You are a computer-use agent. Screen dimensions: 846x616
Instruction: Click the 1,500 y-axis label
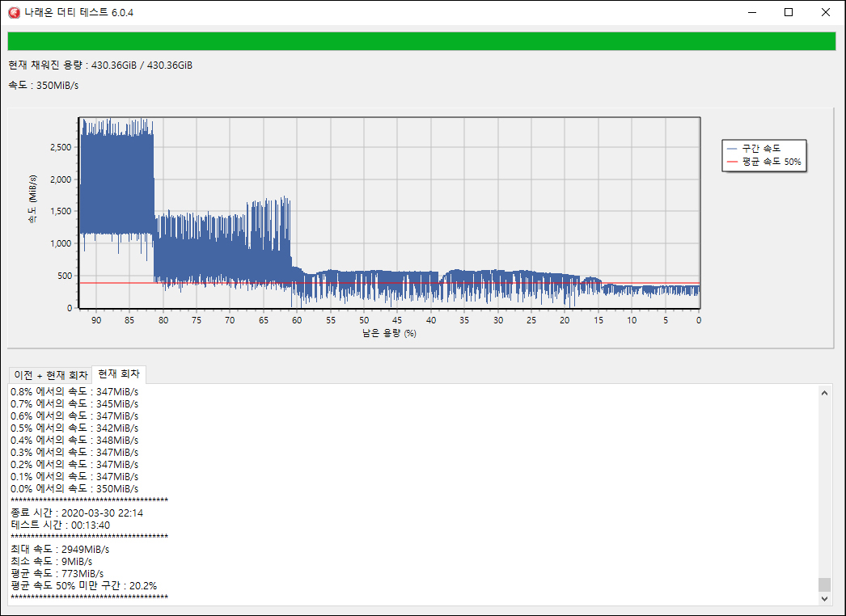pos(61,212)
